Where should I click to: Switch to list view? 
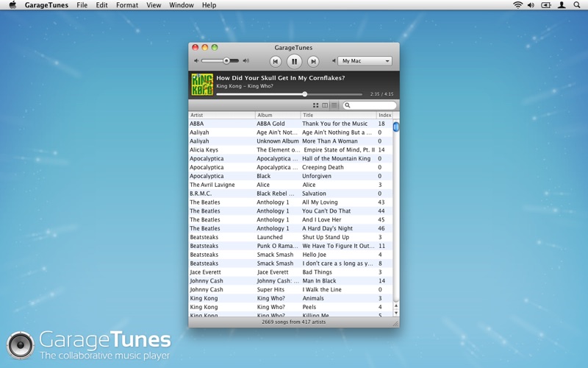334,105
